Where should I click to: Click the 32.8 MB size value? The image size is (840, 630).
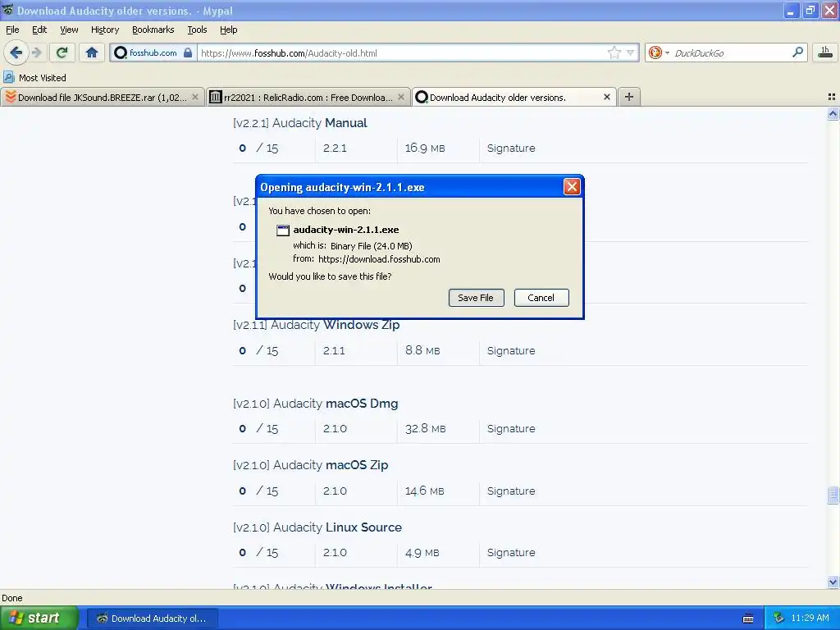(426, 429)
